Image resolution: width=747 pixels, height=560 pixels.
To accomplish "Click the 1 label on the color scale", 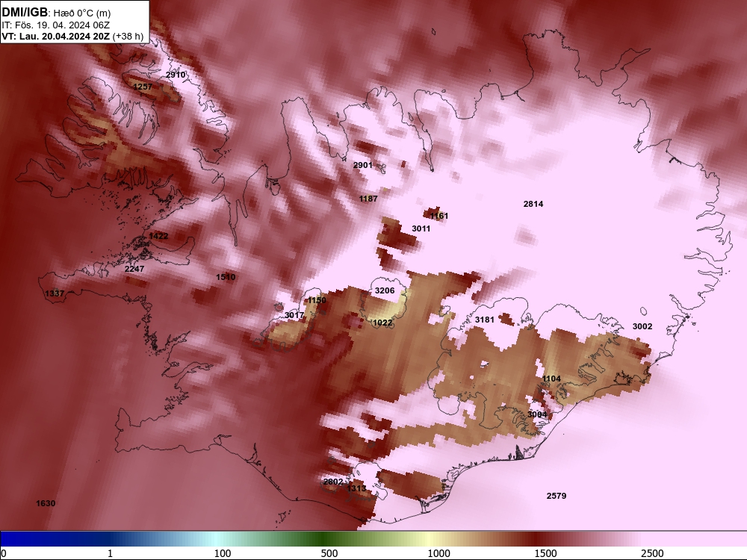I will (x=110, y=553).
